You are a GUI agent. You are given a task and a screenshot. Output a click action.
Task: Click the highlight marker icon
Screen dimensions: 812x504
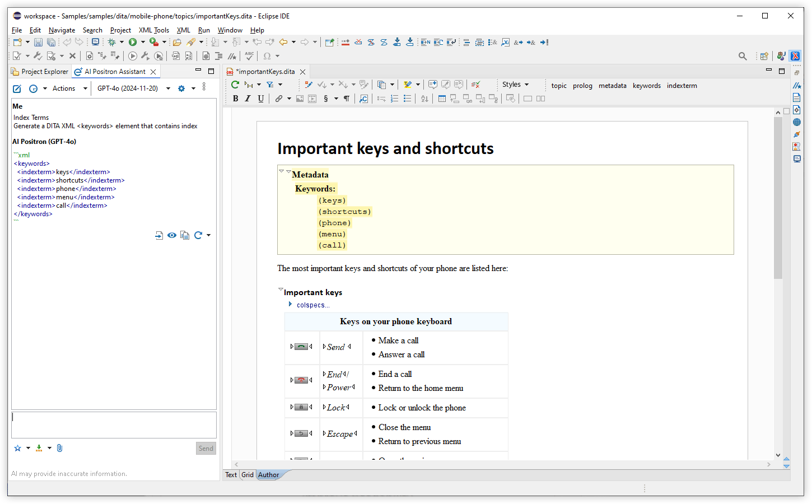(x=408, y=85)
